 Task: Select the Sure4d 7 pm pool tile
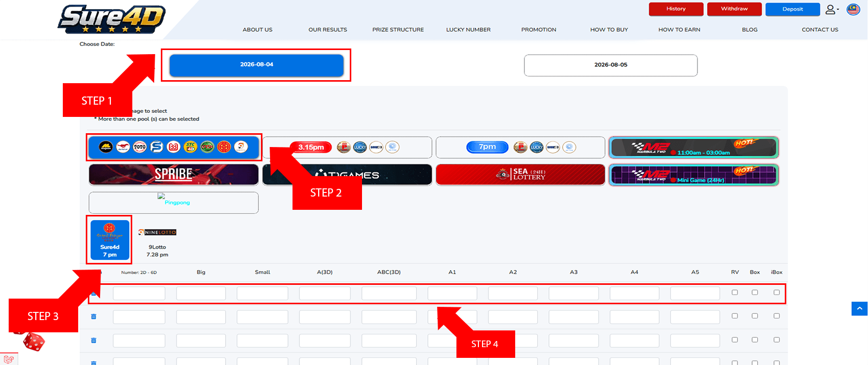(110, 239)
